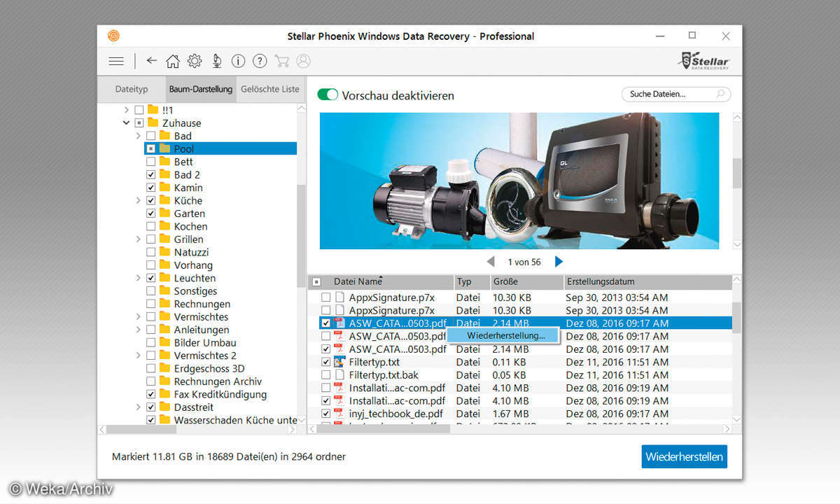The image size is (840, 504).
Task: Expand the Anleitungen folder
Action: 138,330
